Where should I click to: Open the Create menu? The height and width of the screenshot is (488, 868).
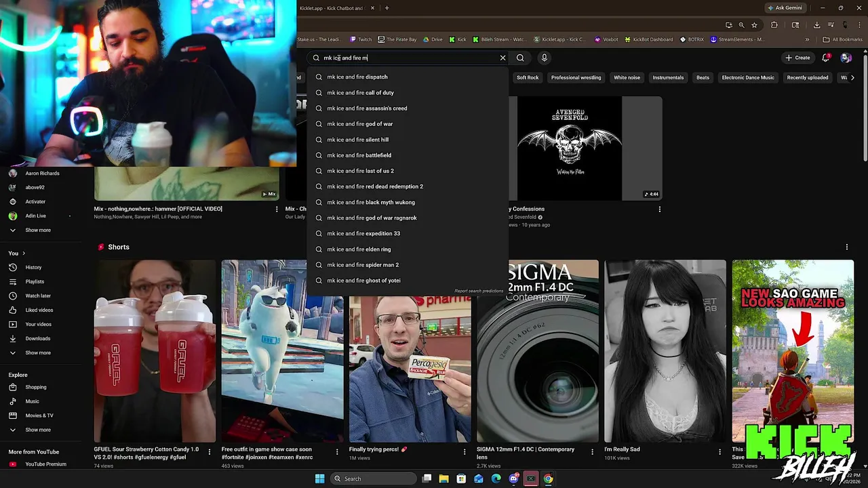click(x=797, y=58)
